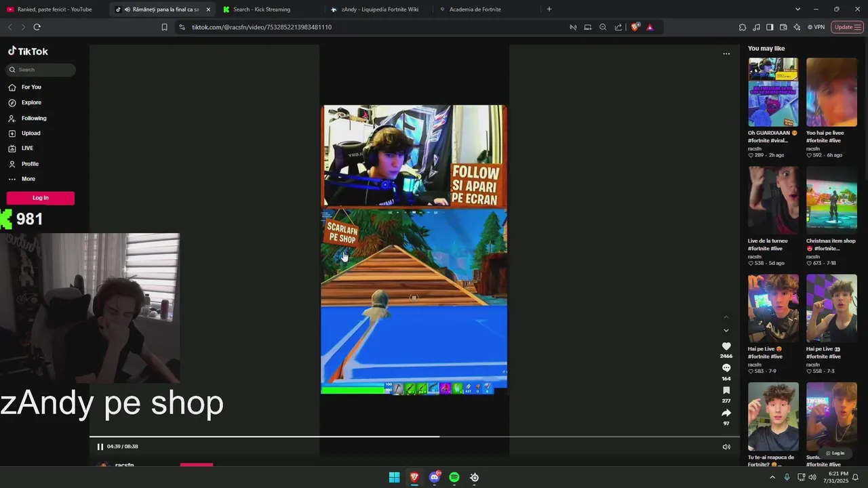Pause the TikTok video

pos(100,447)
